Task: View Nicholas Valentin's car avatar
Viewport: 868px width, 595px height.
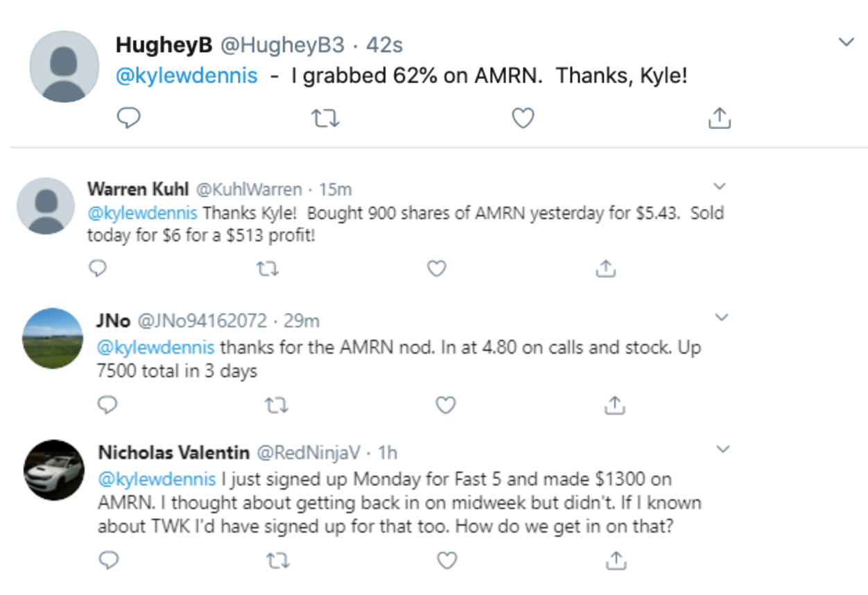Action: 53,469
